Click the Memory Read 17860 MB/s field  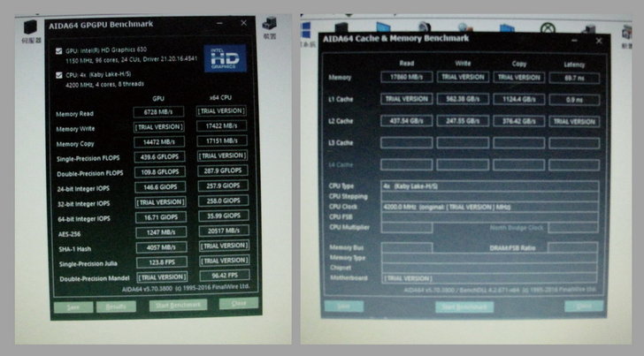pos(407,78)
